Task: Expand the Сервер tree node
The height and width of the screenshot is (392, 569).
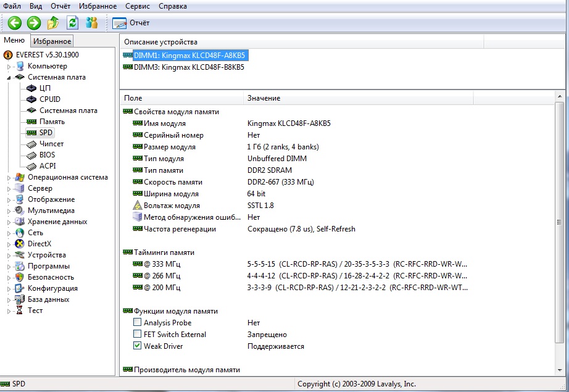Action: click(x=9, y=189)
